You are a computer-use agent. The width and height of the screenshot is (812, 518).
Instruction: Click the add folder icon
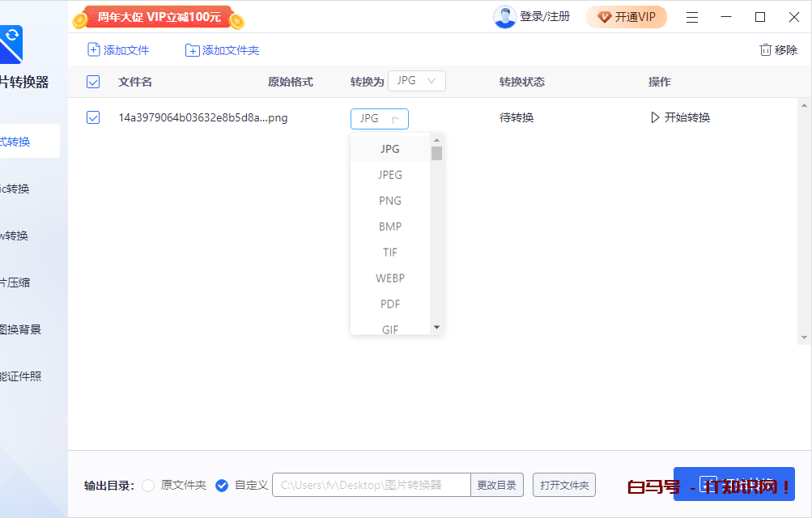[192, 50]
